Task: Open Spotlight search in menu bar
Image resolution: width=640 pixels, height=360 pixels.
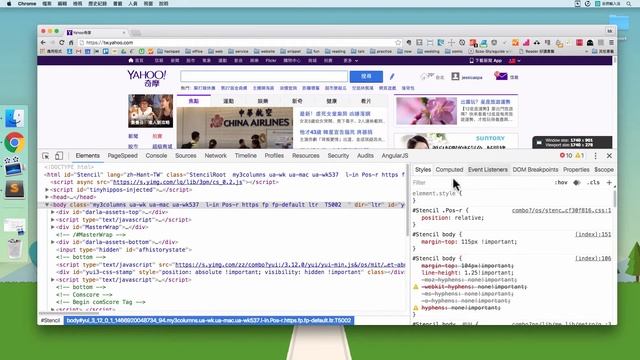Action: pyautogui.click(x=629, y=3)
